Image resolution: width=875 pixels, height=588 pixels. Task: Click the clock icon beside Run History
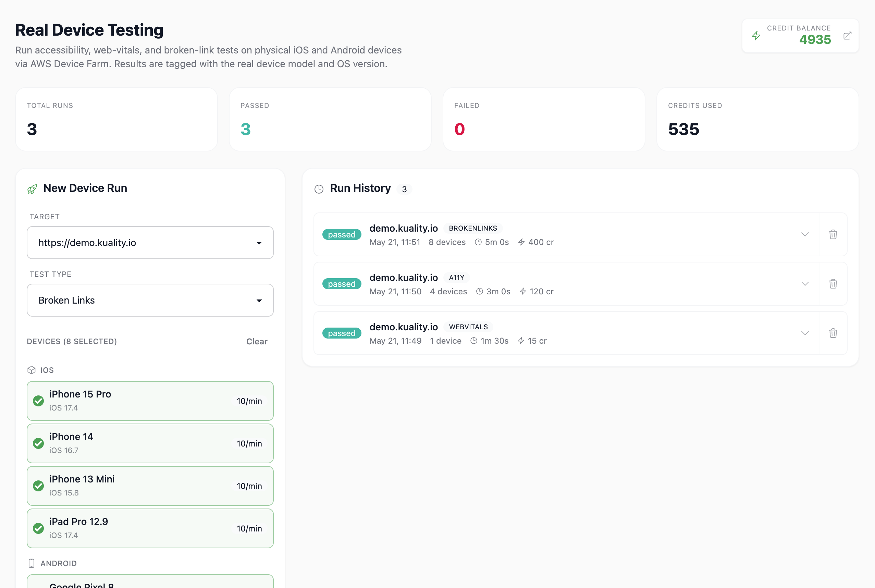(319, 189)
